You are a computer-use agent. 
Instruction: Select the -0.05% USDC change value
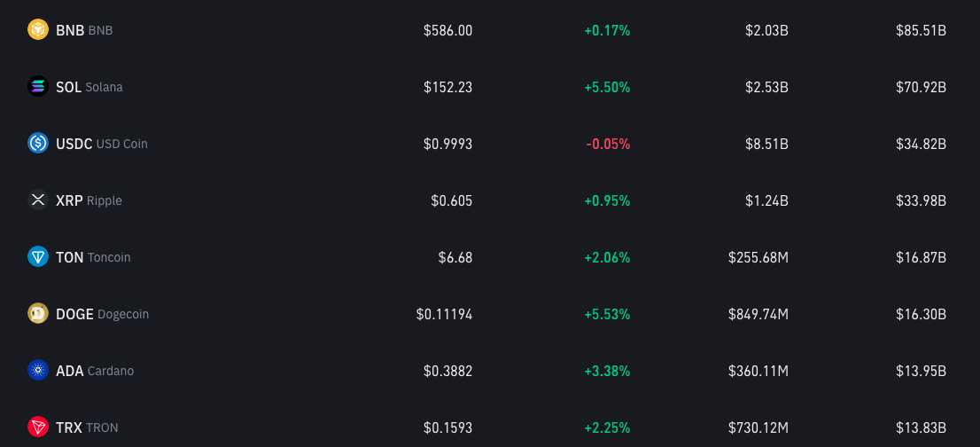pyautogui.click(x=608, y=144)
